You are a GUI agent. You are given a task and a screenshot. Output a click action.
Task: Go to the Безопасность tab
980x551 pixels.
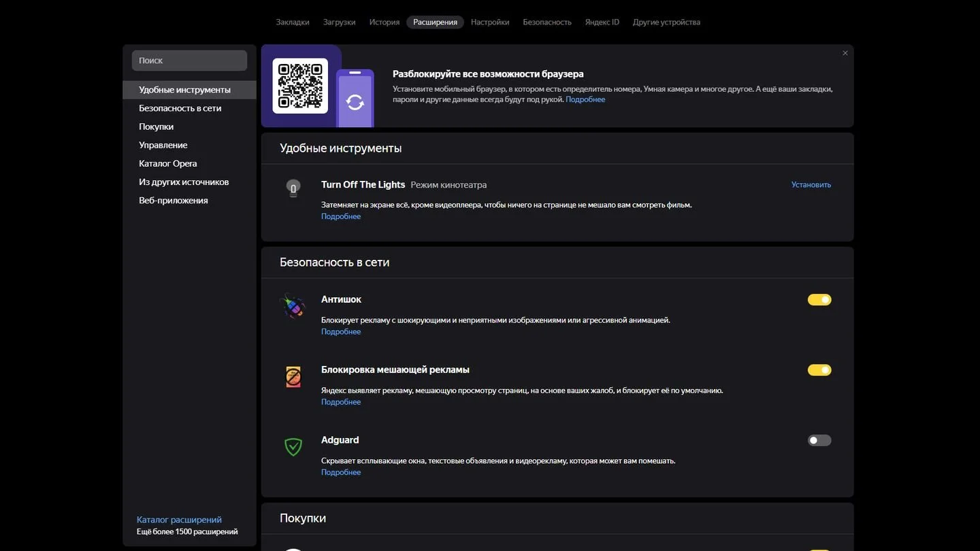(x=547, y=22)
